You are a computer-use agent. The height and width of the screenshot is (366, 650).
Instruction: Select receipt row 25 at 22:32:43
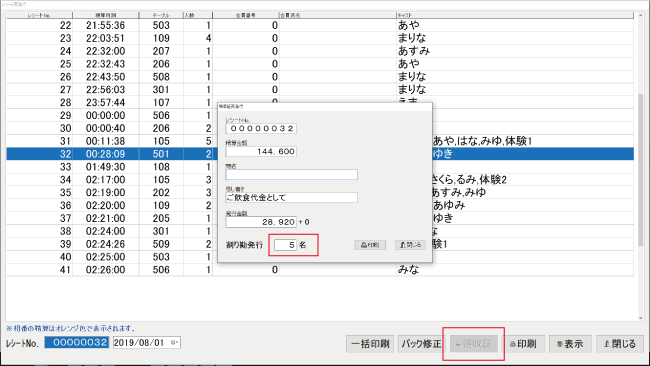point(320,64)
